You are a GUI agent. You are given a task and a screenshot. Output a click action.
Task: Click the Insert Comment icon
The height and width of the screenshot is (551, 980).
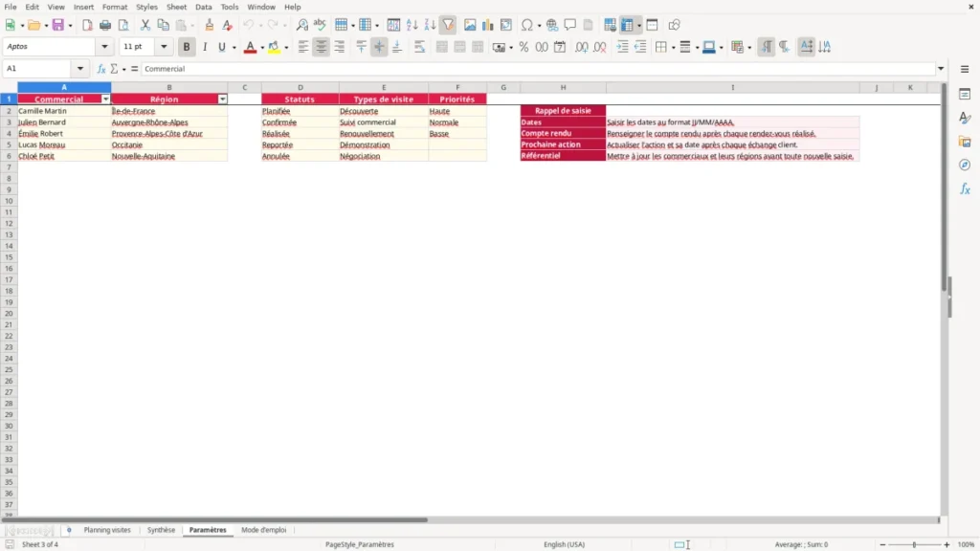pyautogui.click(x=570, y=25)
